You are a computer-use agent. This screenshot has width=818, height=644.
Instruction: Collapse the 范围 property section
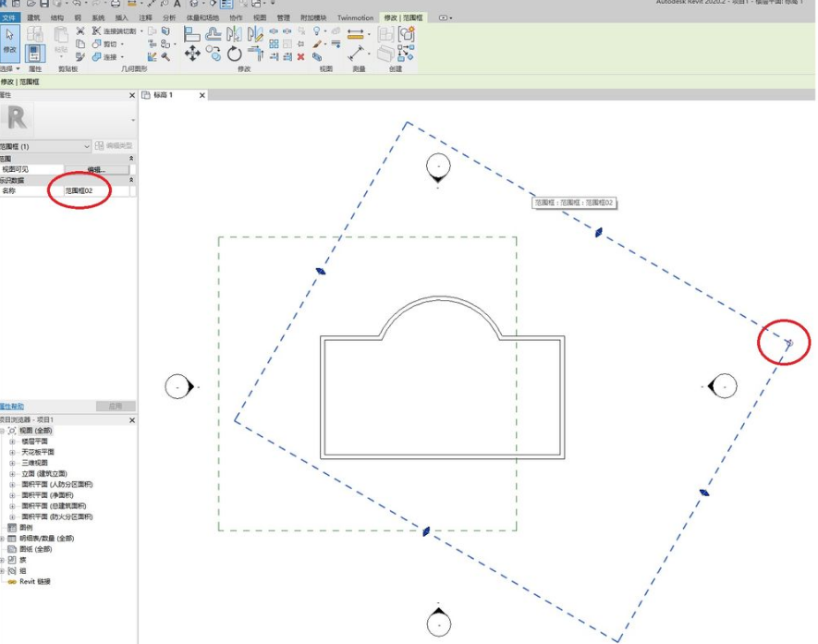click(130, 159)
